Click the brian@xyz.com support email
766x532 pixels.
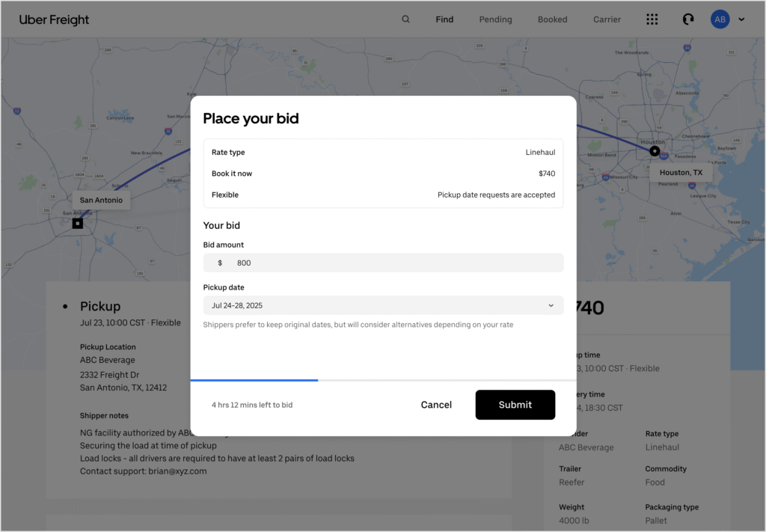click(177, 471)
